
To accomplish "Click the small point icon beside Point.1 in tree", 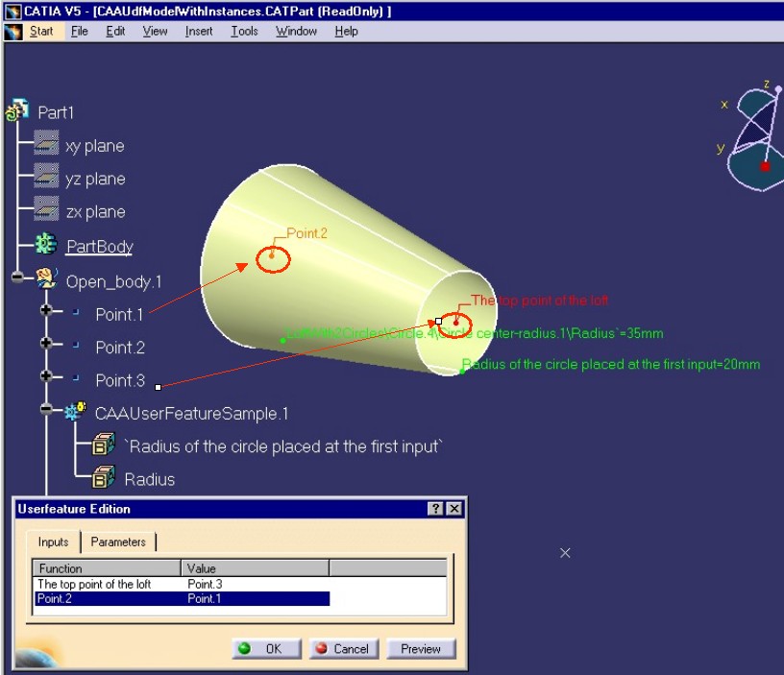I will [76, 312].
